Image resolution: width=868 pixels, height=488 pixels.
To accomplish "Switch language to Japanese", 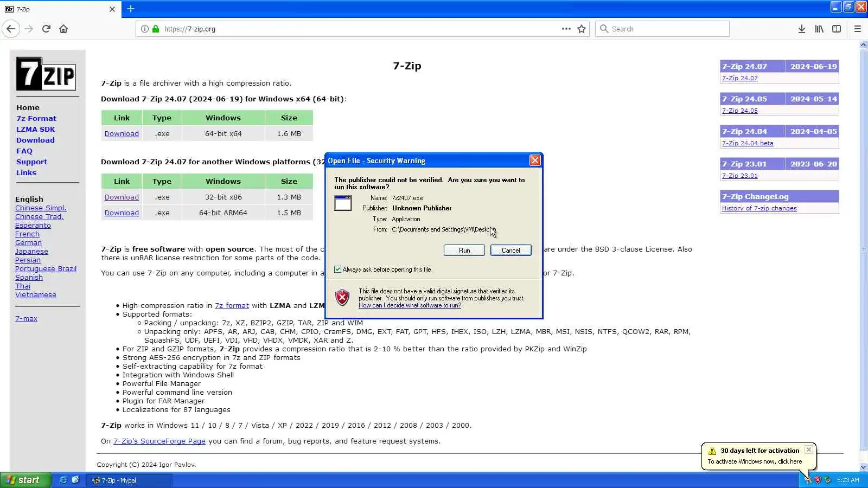I will [x=31, y=251].
